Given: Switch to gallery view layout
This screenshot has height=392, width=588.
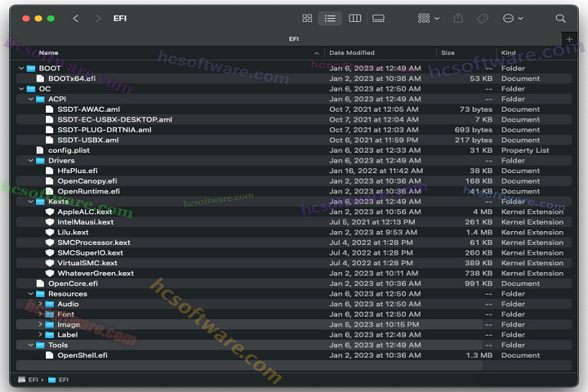Looking at the screenshot, I should pos(378,18).
